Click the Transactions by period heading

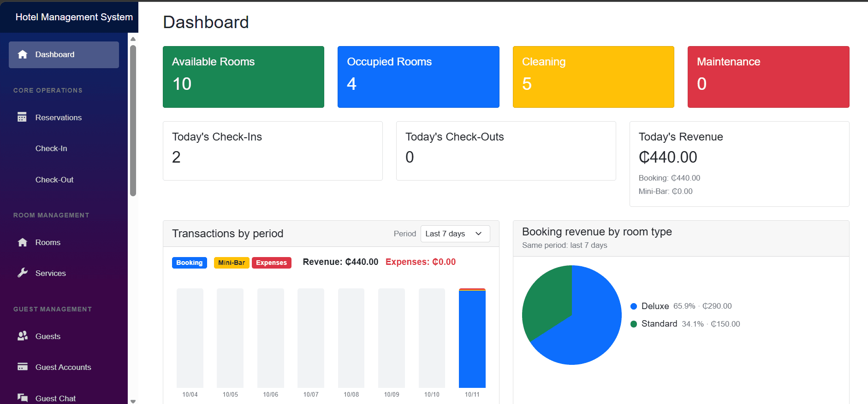(228, 234)
